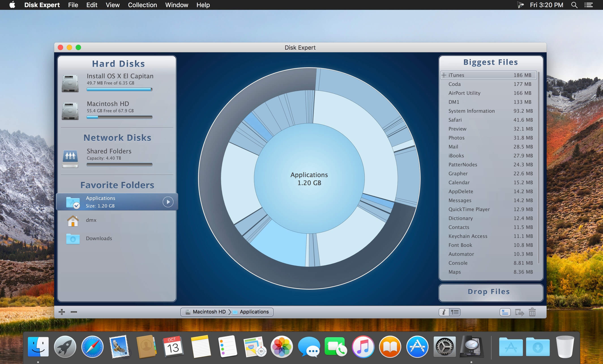Select the Applications favorite folder
The height and width of the screenshot is (364, 603).
click(118, 202)
